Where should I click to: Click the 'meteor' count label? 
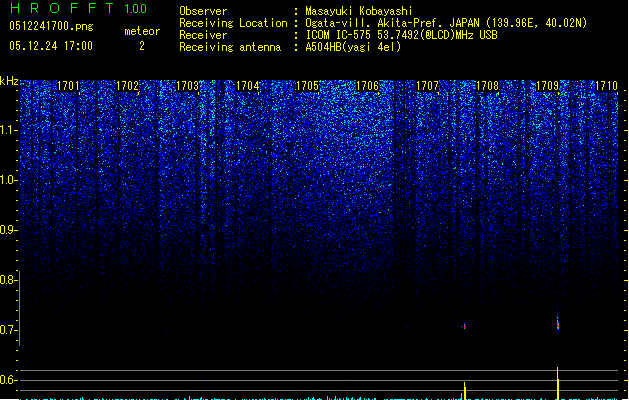coord(142,31)
